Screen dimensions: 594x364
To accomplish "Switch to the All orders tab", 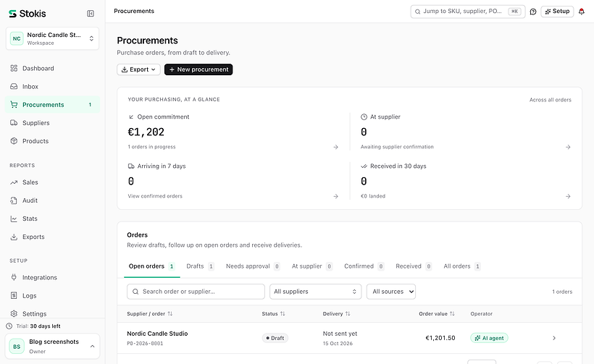I will 461,266.
